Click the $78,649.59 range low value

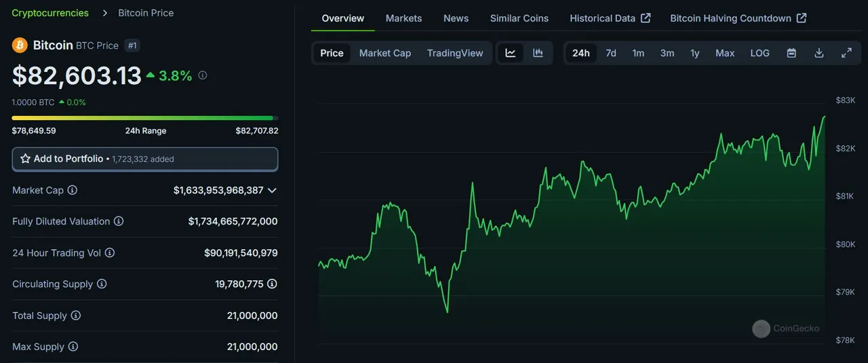click(34, 131)
